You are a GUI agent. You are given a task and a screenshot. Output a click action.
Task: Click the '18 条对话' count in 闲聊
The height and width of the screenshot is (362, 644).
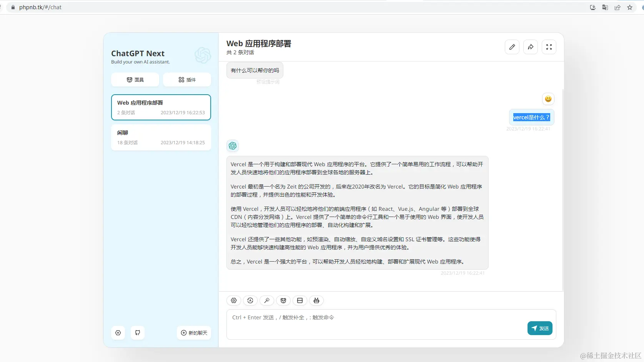127,143
